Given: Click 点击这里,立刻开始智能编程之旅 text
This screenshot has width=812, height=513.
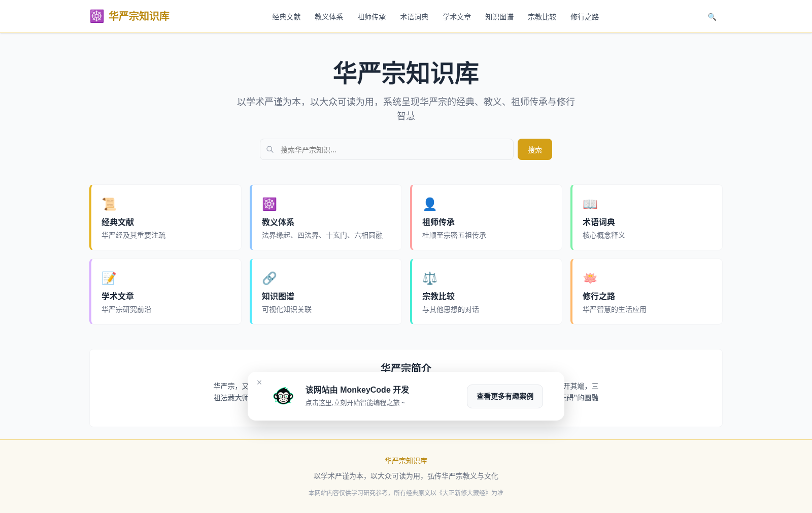Looking at the screenshot, I should pos(355,403).
